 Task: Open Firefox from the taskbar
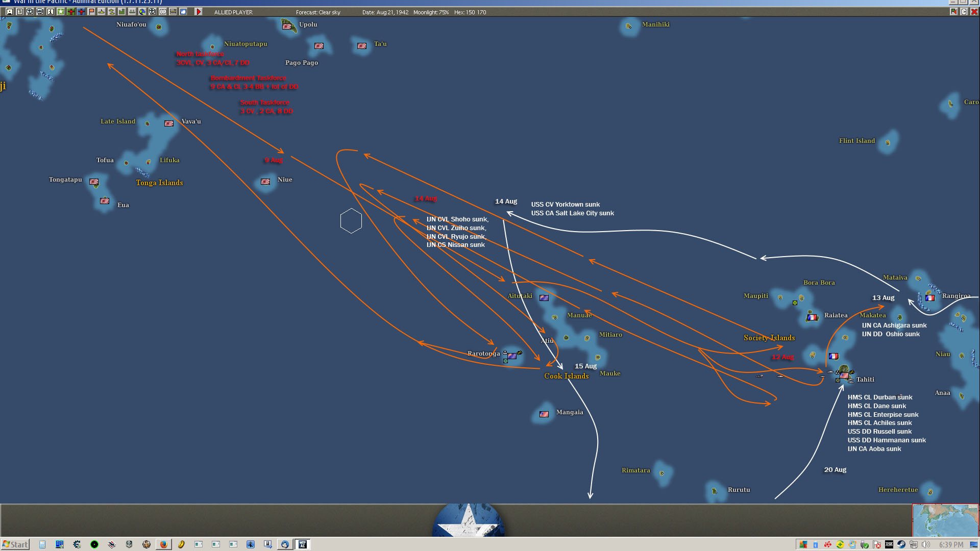point(163,544)
